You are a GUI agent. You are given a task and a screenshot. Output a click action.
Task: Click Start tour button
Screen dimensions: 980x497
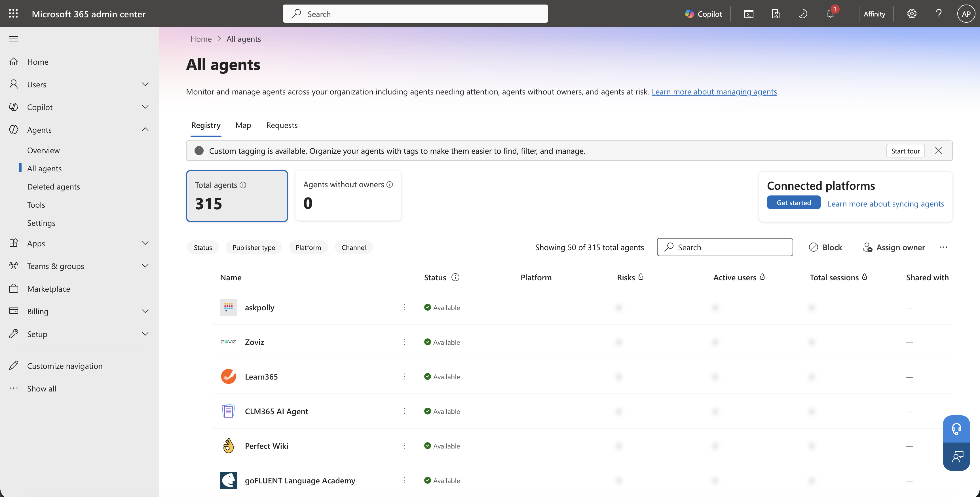(905, 151)
